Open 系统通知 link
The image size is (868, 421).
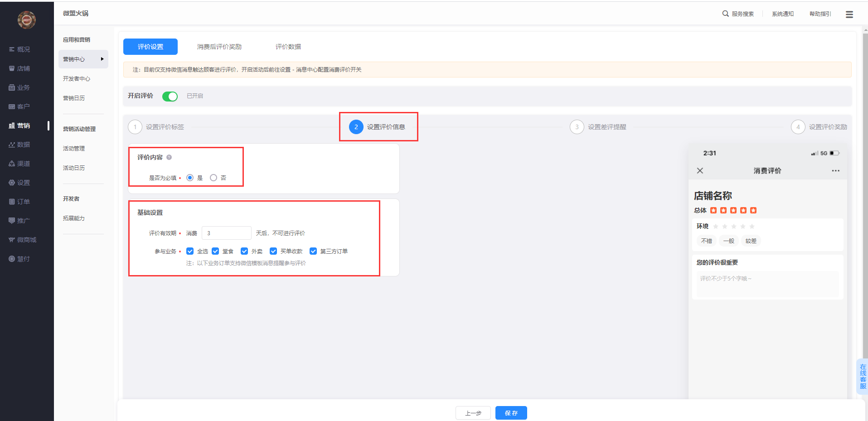coord(783,14)
